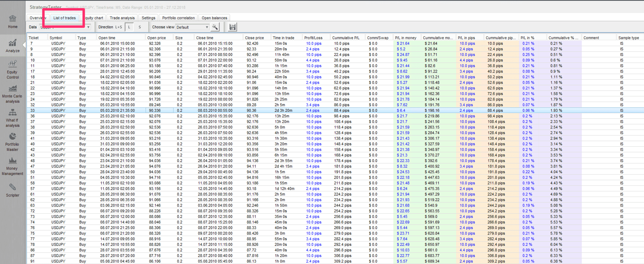Open the Equity Control sidebar tool
The width and height of the screenshot is (644, 264).
pyautogui.click(x=13, y=69)
